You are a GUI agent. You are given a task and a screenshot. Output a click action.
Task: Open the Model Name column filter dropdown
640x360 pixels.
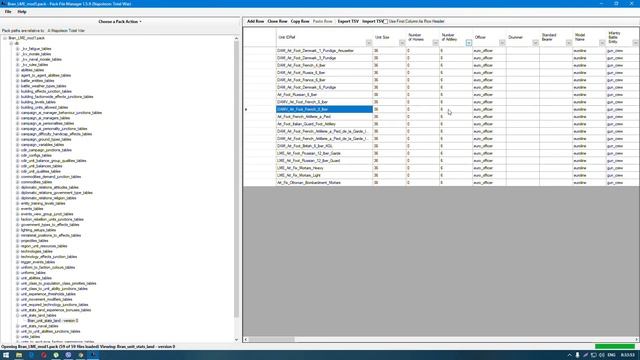click(x=602, y=43)
